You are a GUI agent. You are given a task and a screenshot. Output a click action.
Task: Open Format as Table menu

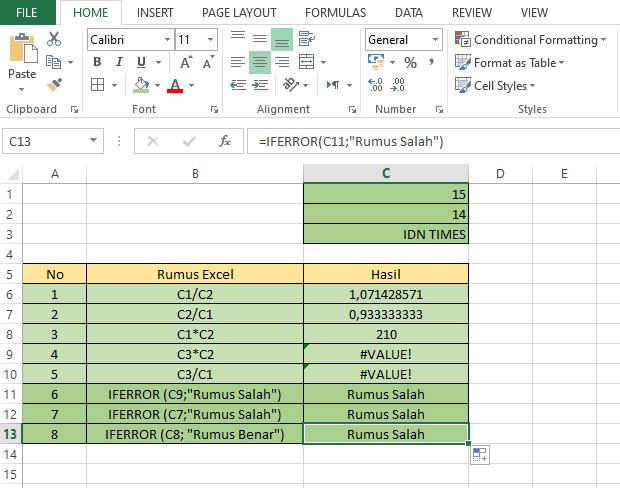tap(509, 62)
